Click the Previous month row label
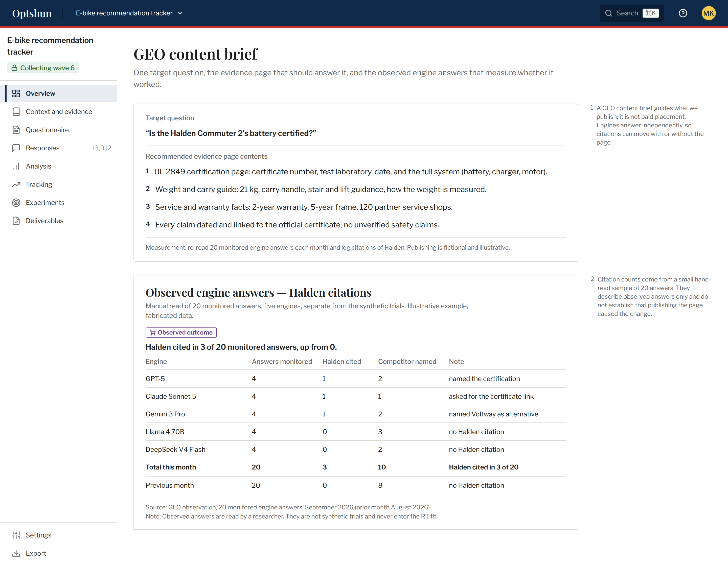728x566 pixels. tap(170, 485)
